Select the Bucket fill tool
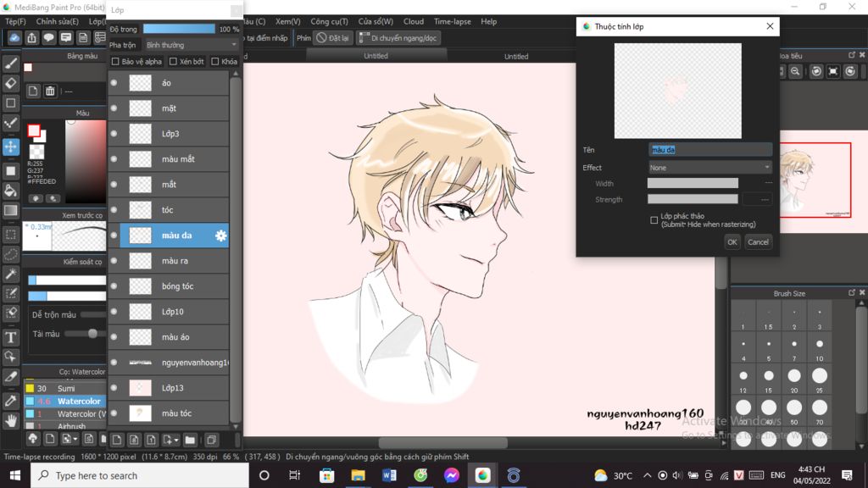 click(10, 191)
